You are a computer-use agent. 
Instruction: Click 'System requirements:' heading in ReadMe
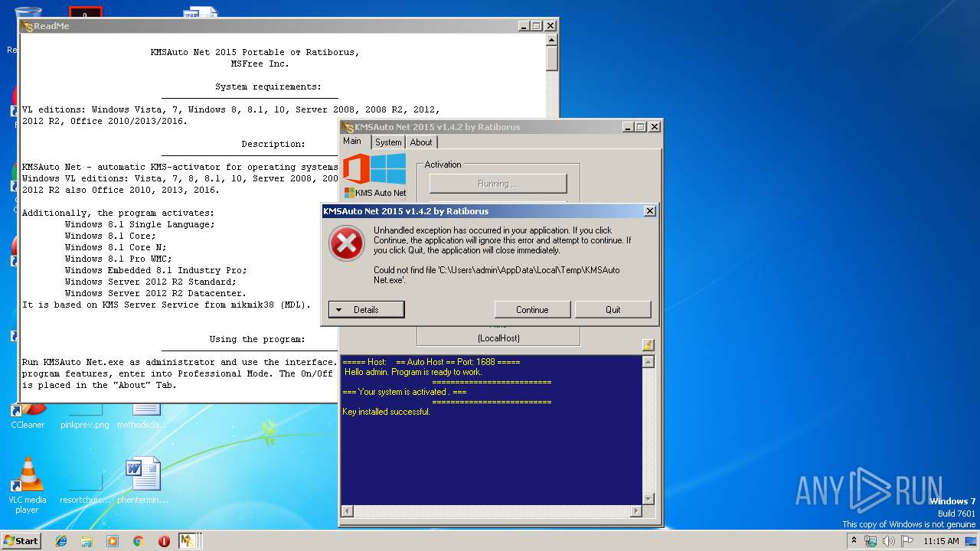point(268,86)
